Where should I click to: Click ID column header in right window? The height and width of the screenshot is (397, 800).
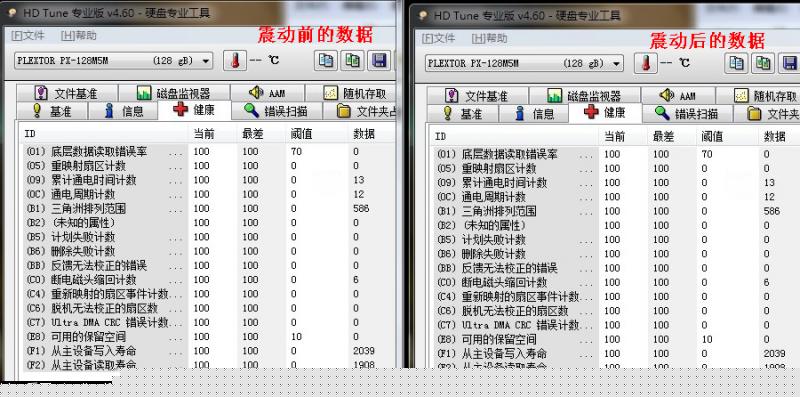click(515, 137)
